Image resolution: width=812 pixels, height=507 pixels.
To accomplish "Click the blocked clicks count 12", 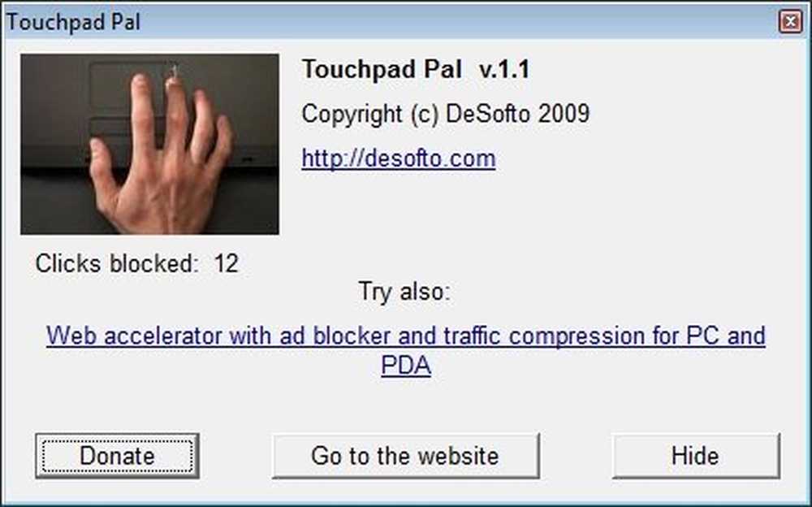I will (227, 263).
